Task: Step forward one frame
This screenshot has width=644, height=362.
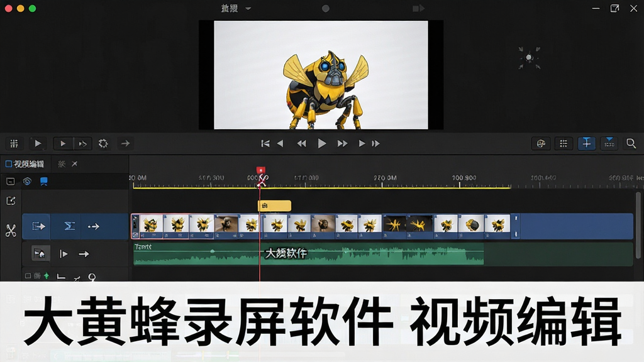Action: [362, 143]
